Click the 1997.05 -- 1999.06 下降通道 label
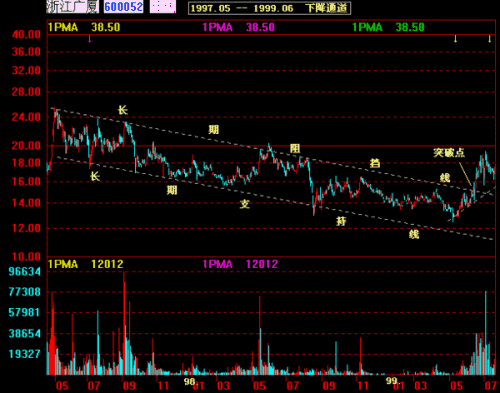 pyautogui.click(x=269, y=8)
